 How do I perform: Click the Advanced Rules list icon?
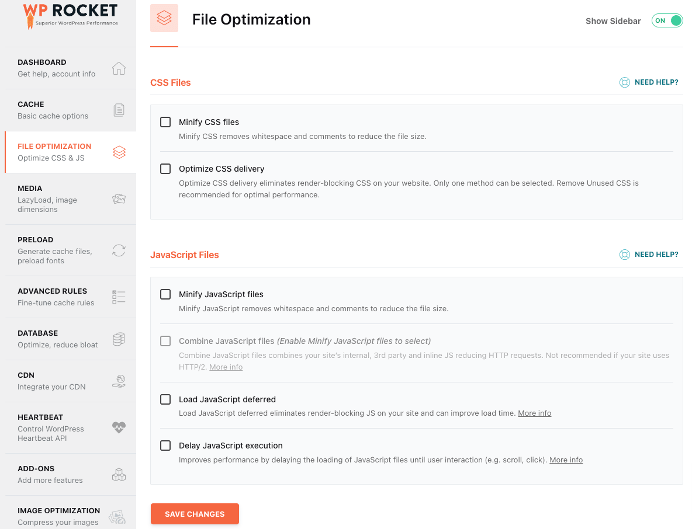(119, 296)
